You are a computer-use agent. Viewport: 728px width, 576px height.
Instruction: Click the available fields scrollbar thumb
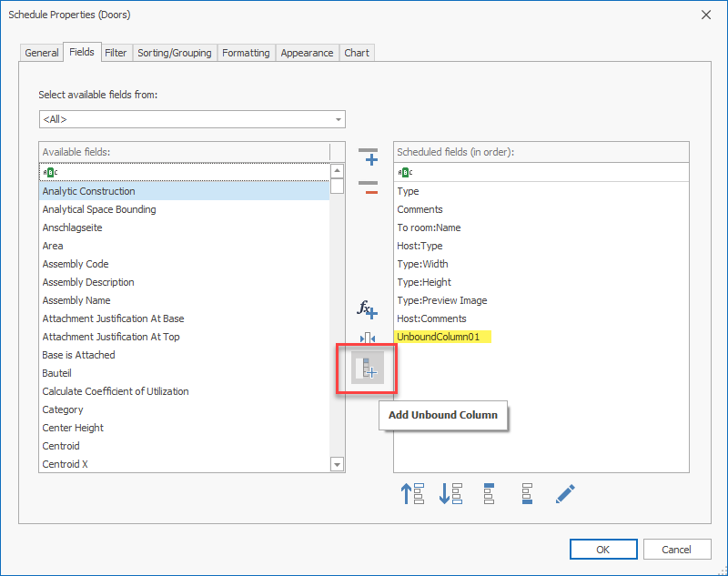[x=337, y=186]
